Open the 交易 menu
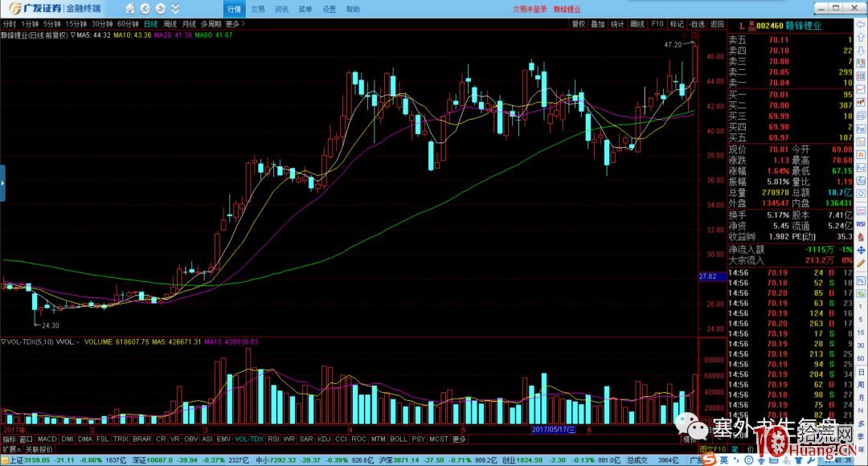Screen dimensions: 868x466 point(258,10)
